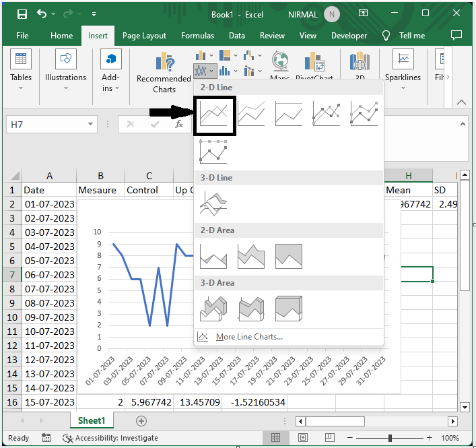Open the File tab
Viewport: 476px width, 448px height.
pos(22,36)
